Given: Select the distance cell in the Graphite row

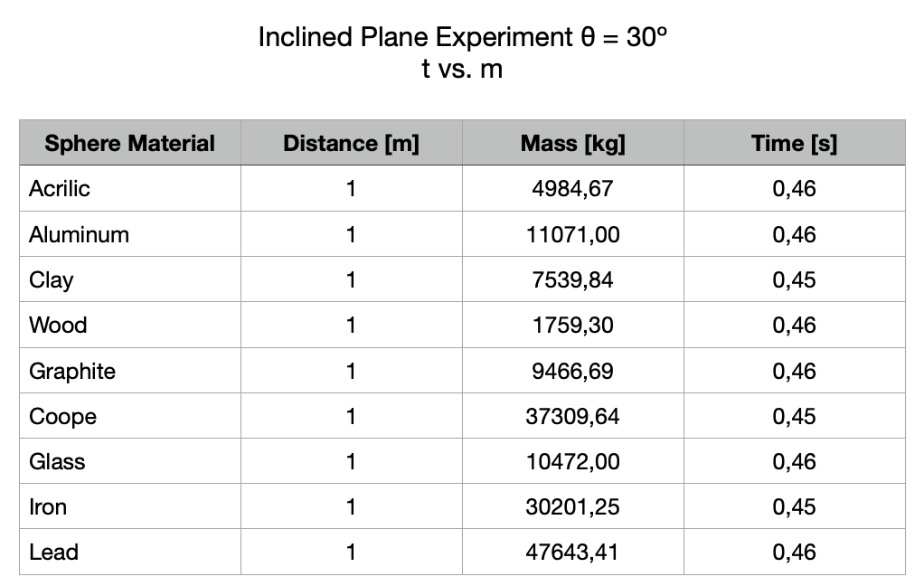Looking at the screenshot, I should pyautogui.click(x=351, y=372).
